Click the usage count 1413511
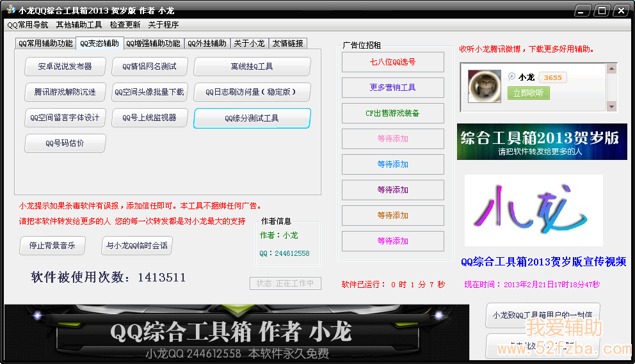The image size is (635, 364). point(161,278)
